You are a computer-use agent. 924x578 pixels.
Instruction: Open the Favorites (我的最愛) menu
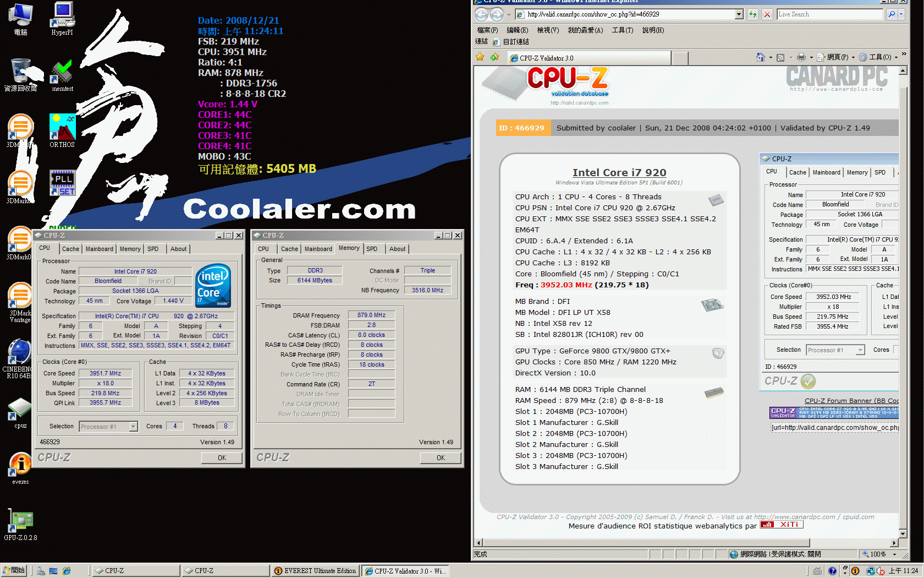coord(585,30)
